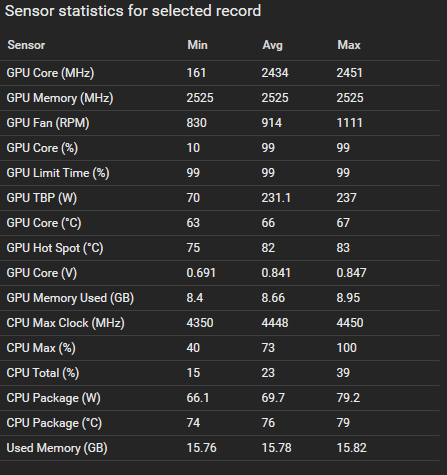
Task: Click the Sensor statistics for selected record heading
Action: [133, 11]
